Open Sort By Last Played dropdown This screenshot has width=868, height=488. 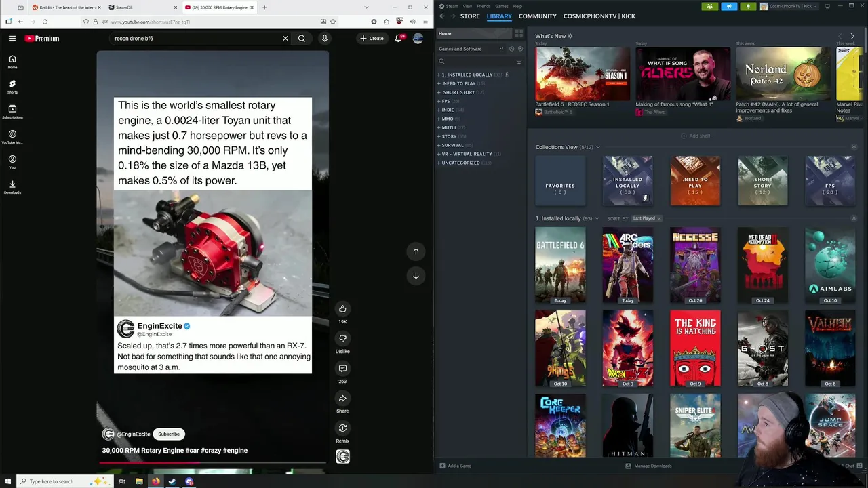click(x=647, y=218)
